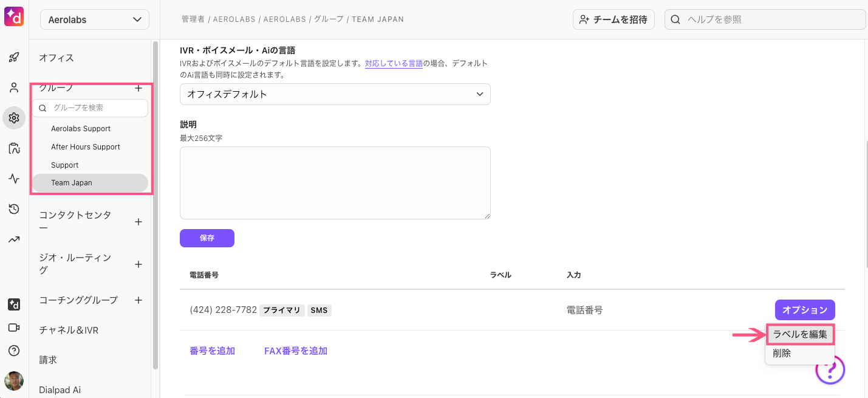Open the Aerolabs office dropdown
The image size is (868, 398).
click(94, 19)
